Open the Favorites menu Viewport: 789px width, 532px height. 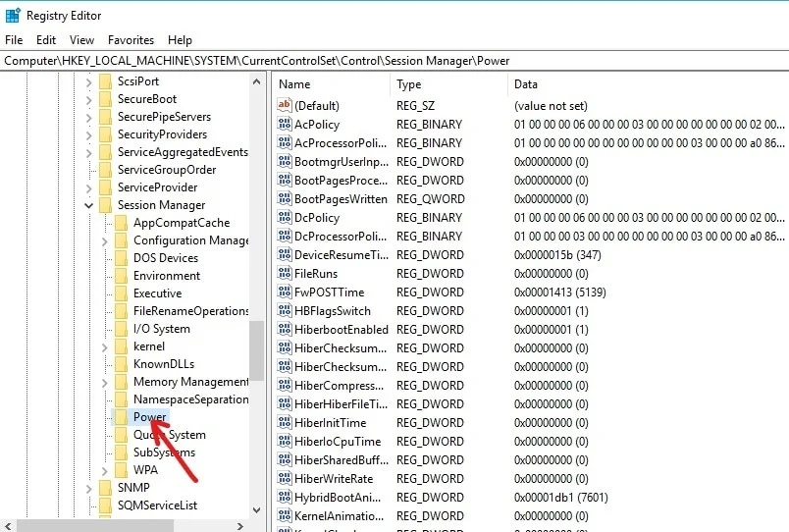131,40
